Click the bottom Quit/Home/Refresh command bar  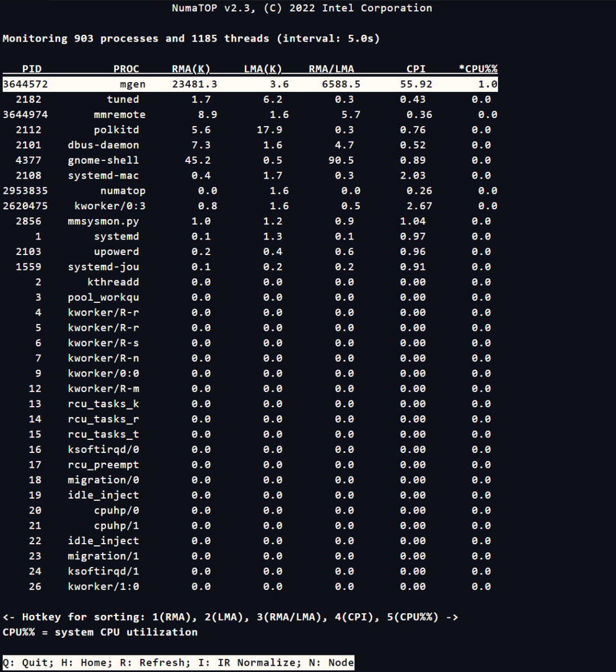pyautogui.click(x=178, y=663)
